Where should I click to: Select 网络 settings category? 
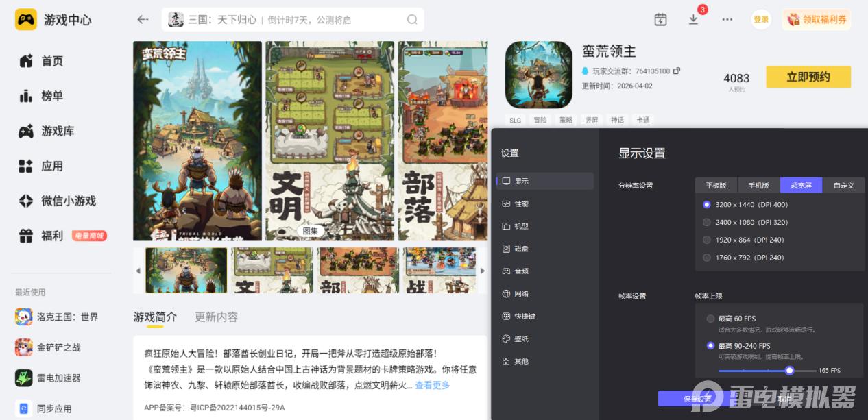545,294
